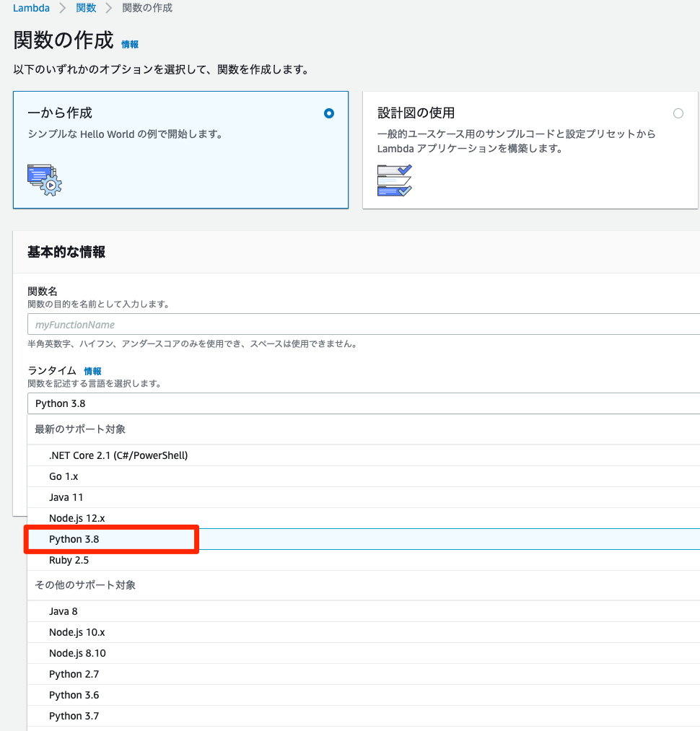Choose Go 1.x from runtime list

click(x=64, y=476)
